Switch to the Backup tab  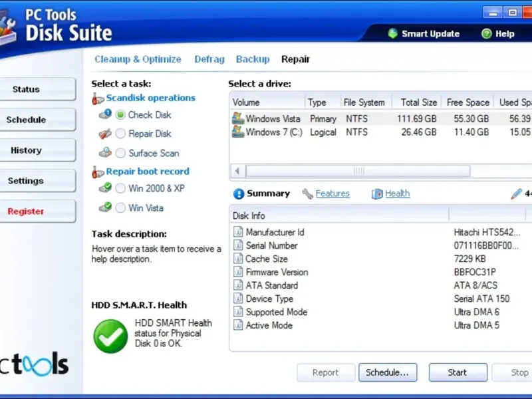point(253,59)
